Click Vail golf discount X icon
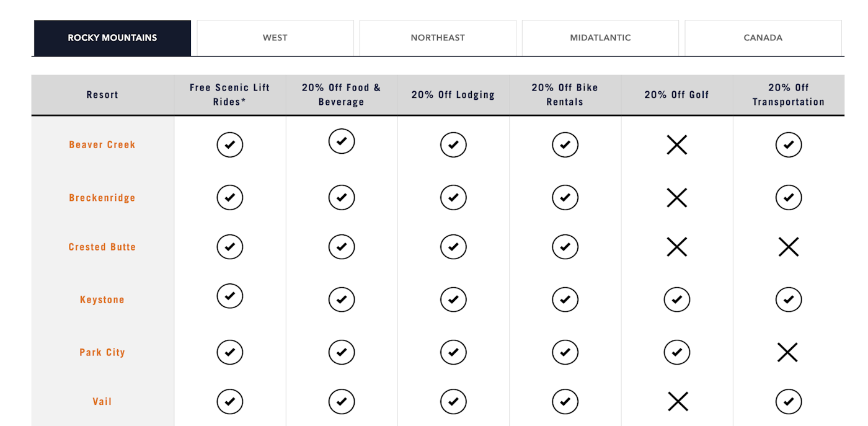Viewport: 868px width, 426px height. coord(678,402)
